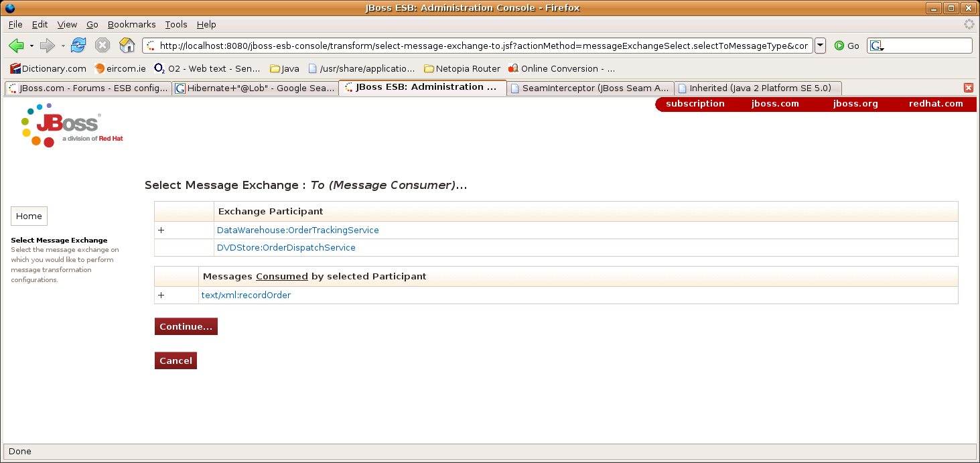980x463 pixels.
Task: Click the Reload page icon
Action: pos(78,46)
